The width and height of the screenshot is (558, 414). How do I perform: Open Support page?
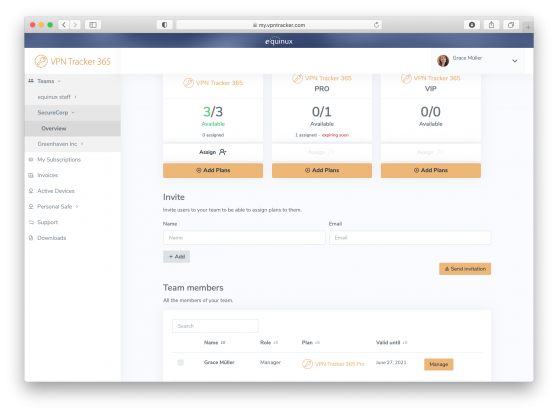tap(47, 222)
